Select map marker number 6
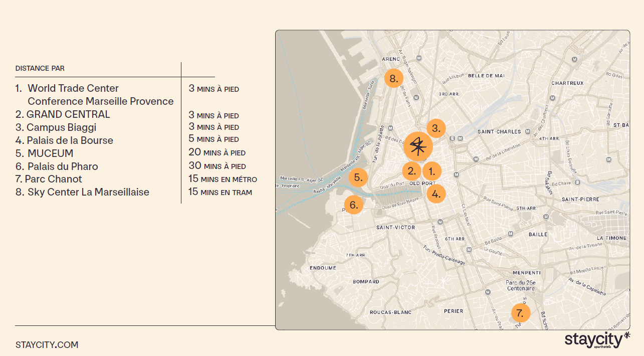 (354, 205)
